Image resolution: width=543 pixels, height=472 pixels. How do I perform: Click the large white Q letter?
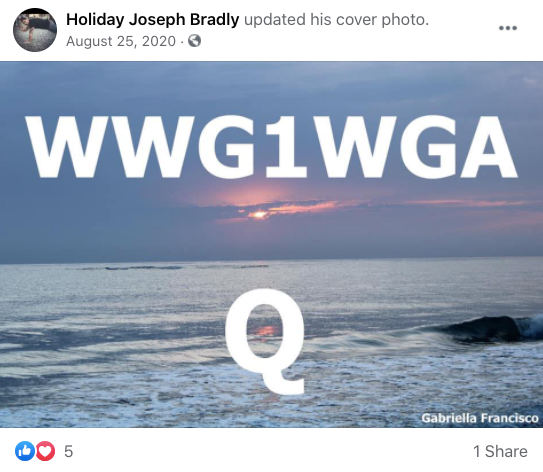[265, 341]
